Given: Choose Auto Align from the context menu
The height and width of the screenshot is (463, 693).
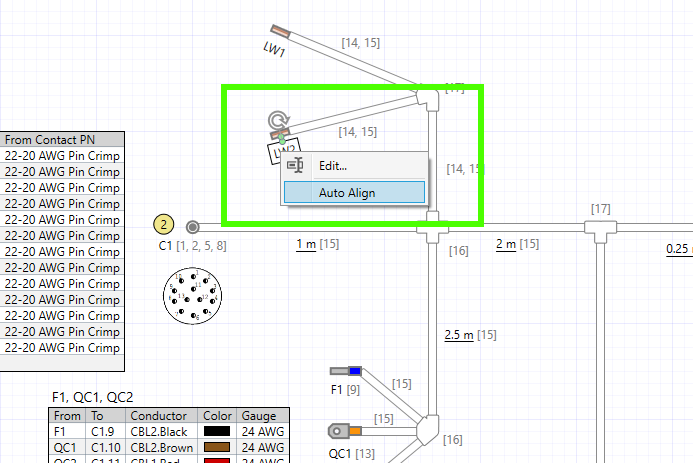Looking at the screenshot, I should pyautogui.click(x=354, y=193).
